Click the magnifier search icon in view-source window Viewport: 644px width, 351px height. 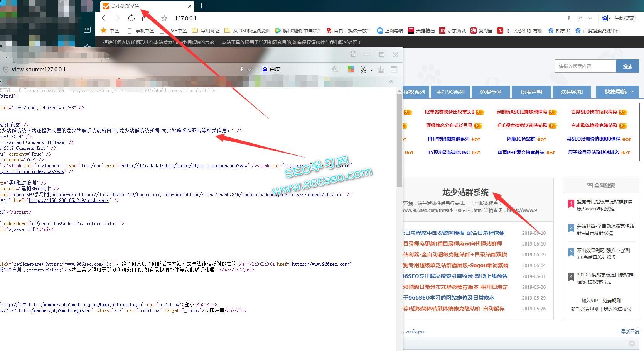[335, 70]
